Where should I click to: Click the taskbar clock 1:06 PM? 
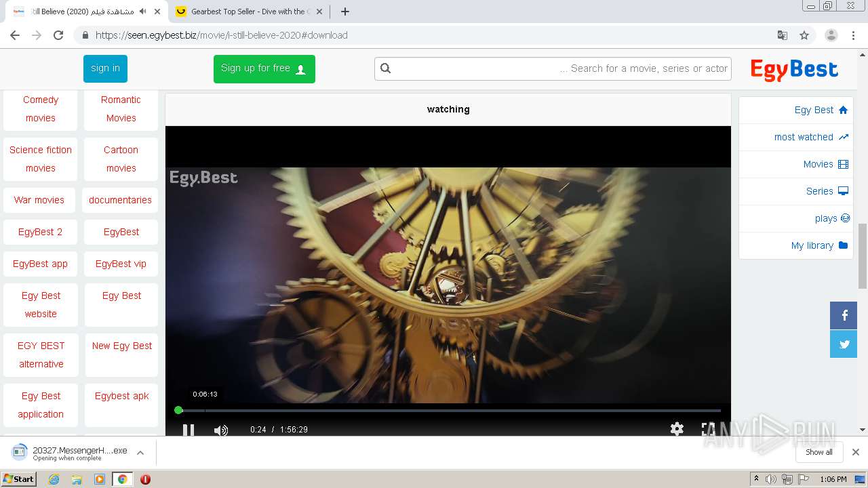(x=833, y=479)
